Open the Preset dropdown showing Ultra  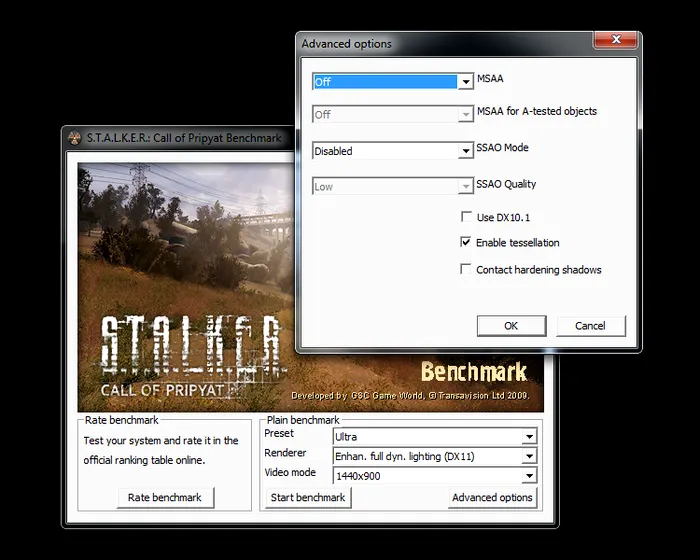(x=435, y=436)
